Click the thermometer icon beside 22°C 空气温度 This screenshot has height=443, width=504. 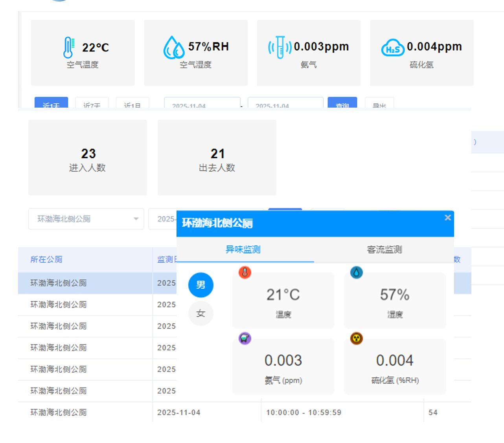click(x=69, y=48)
